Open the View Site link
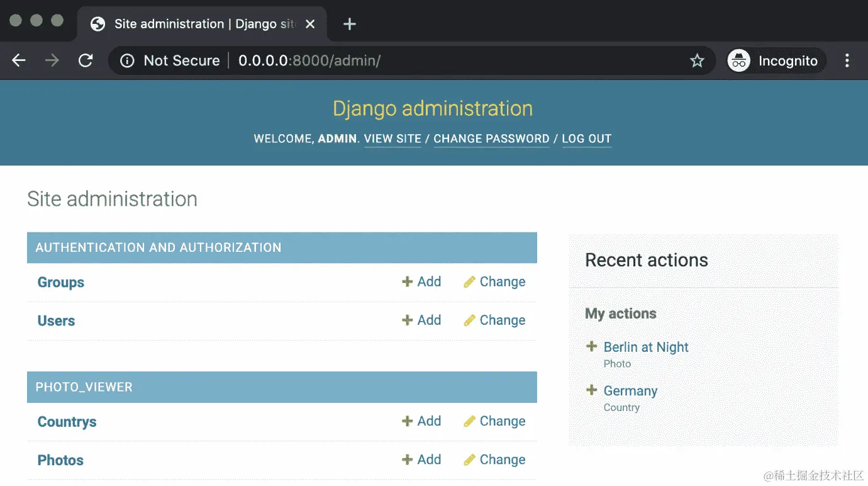This screenshot has width=868, height=486. coord(392,138)
